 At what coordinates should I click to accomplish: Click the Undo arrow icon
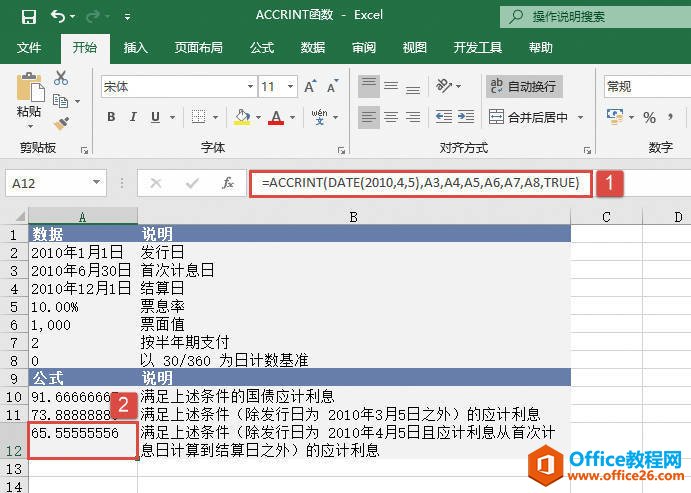point(58,16)
